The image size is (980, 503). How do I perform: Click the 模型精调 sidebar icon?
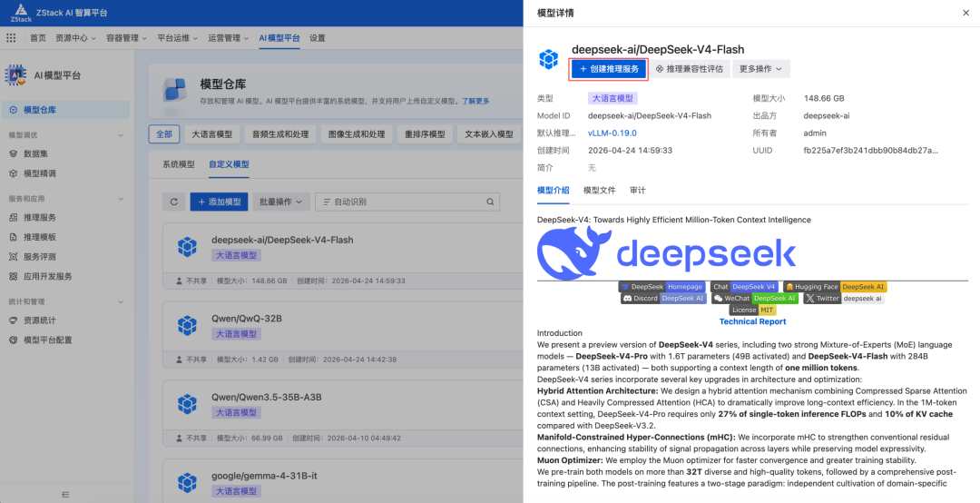click(x=13, y=173)
